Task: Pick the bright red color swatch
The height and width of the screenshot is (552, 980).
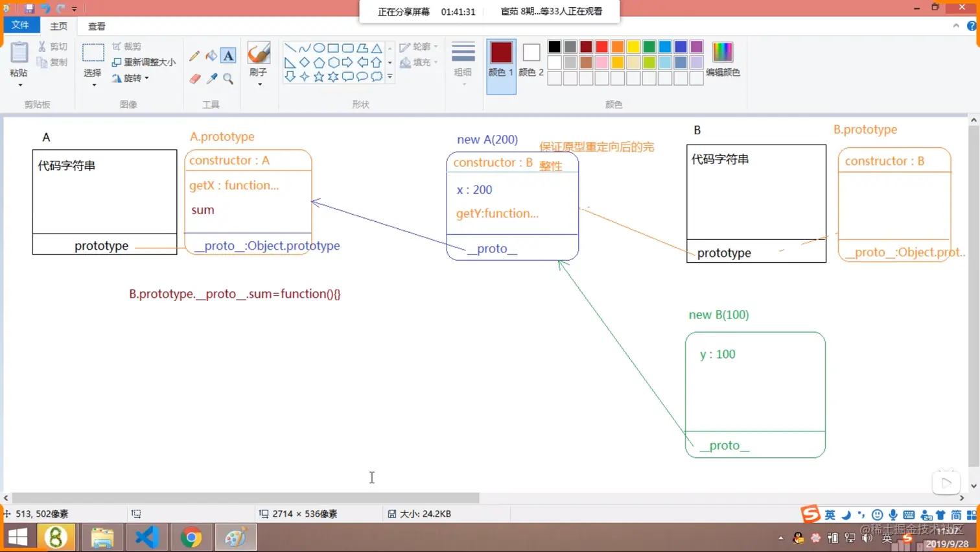Action: click(x=601, y=47)
